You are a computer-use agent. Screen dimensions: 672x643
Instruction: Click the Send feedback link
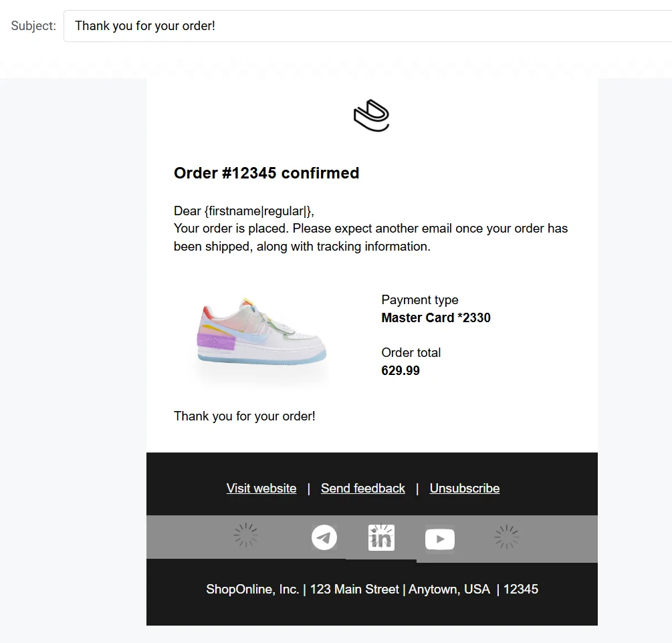[x=362, y=488]
